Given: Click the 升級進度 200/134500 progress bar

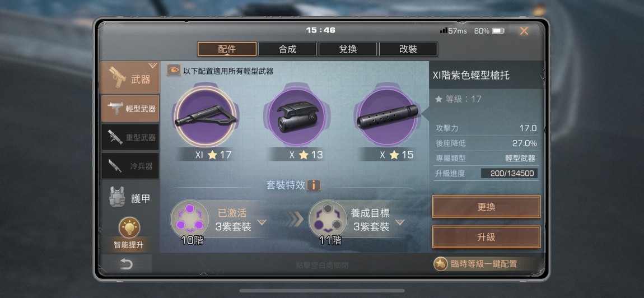Looking at the screenshot, I should (509, 174).
